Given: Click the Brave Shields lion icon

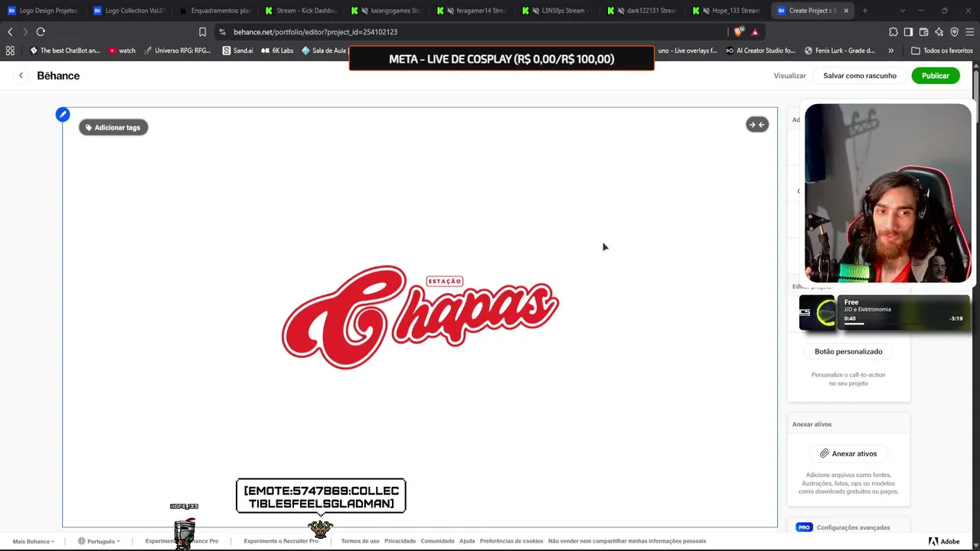Looking at the screenshot, I should tap(738, 32).
